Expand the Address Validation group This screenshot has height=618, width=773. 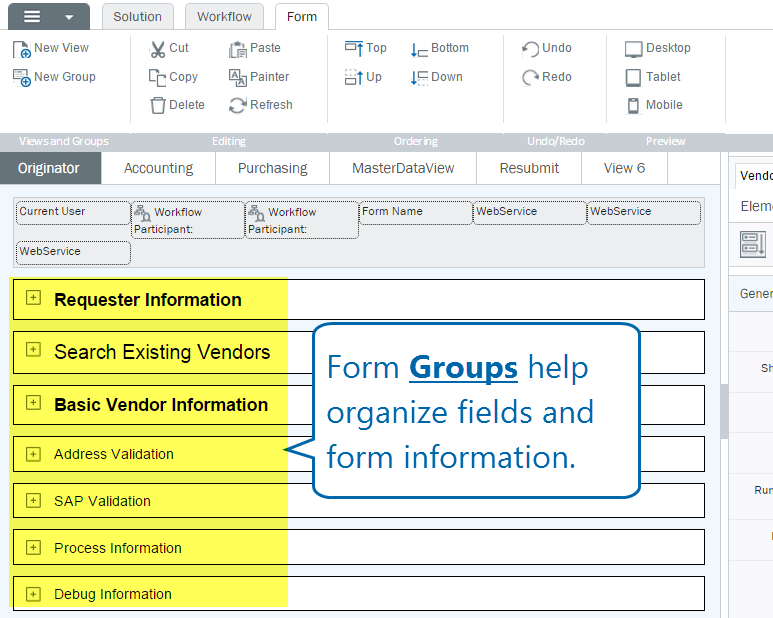(33, 454)
